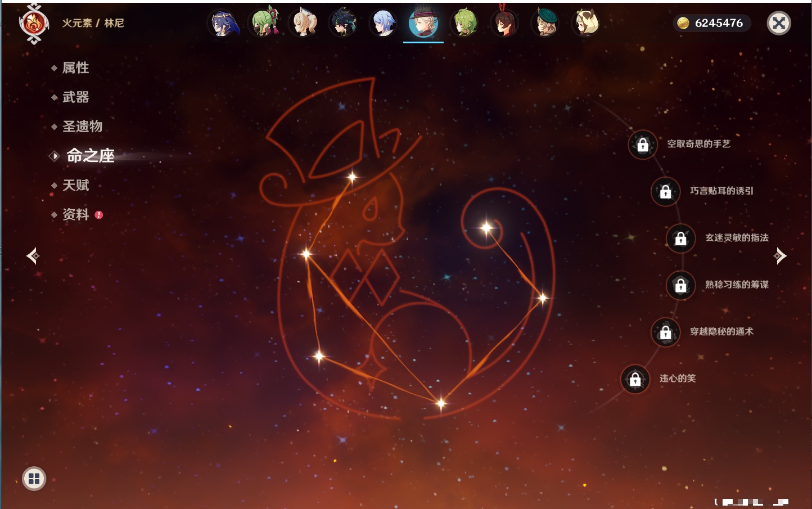Select the character in the cream hood
This screenshot has width=812, height=509.
pos(585,24)
